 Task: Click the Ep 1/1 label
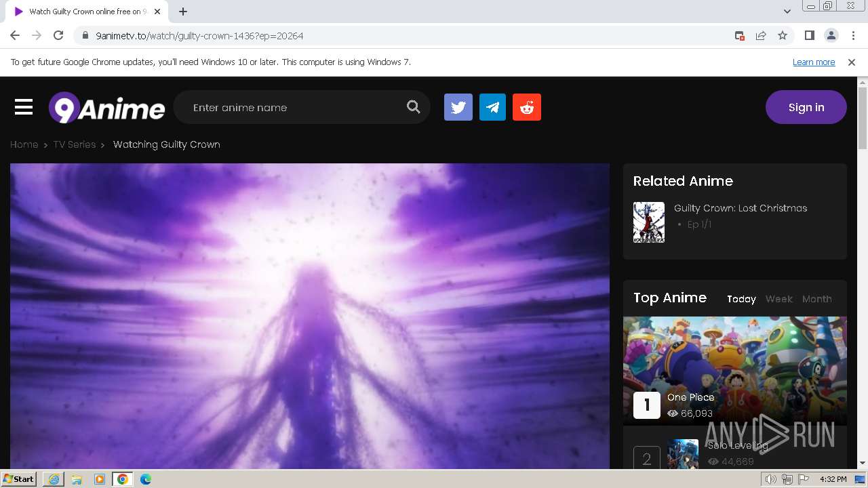699,224
